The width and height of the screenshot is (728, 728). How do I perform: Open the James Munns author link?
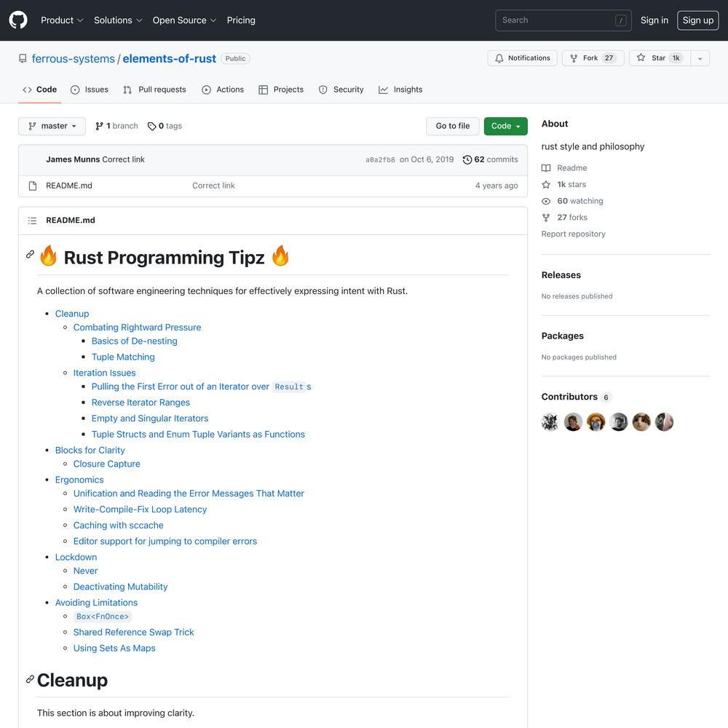[x=73, y=159]
